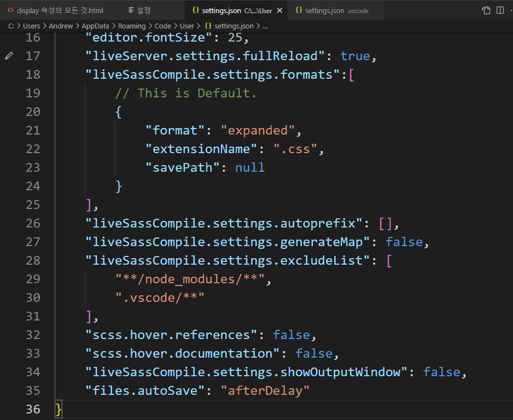Click the value 25 on line 16
Image resolution: width=513 pixels, height=420 pixels.
pyautogui.click(x=235, y=37)
